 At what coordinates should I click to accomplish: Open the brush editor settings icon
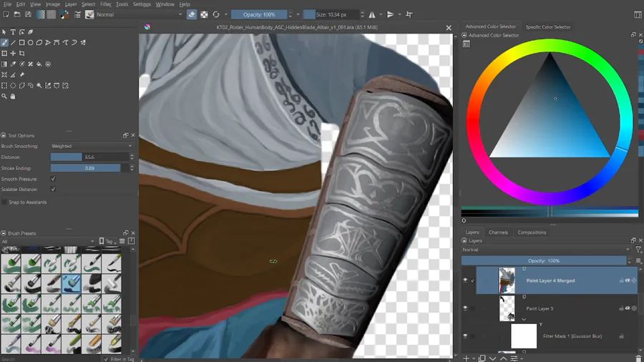[x=77, y=14]
